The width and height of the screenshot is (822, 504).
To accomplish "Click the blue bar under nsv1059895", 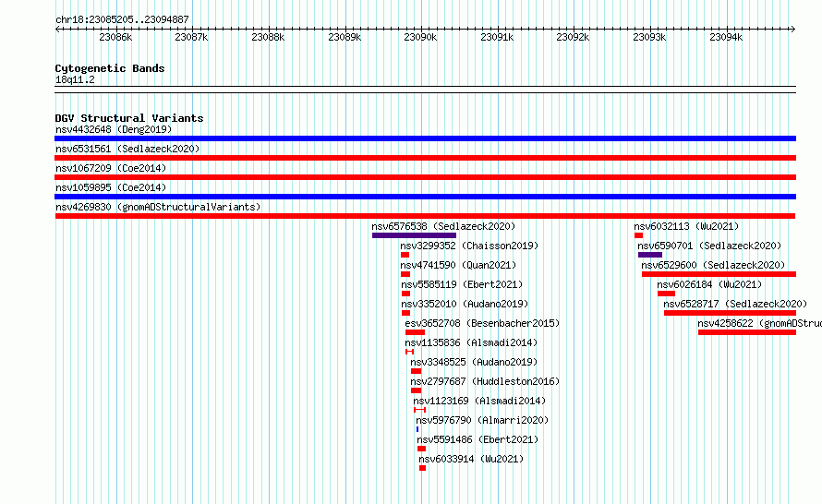I will (425, 197).
